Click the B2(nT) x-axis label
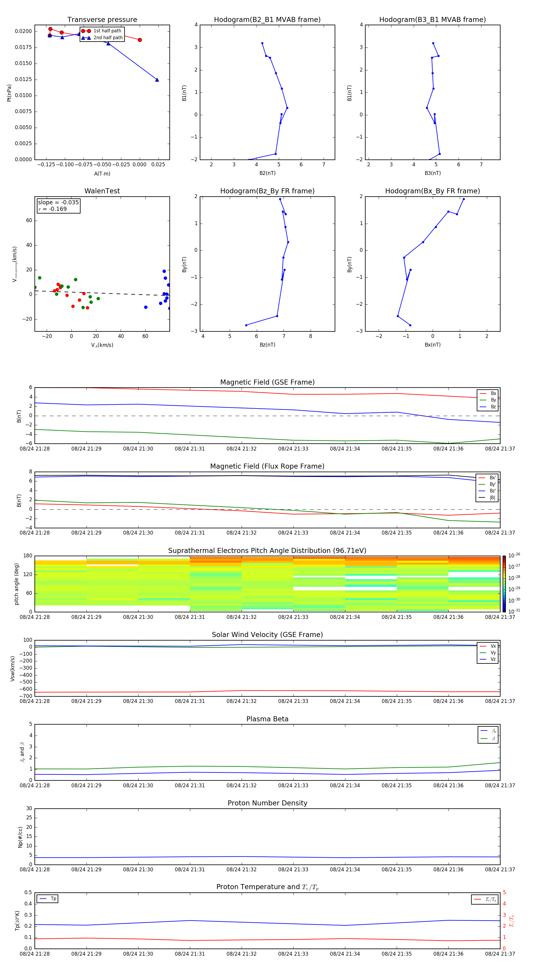The height and width of the screenshot is (980, 535). [x=267, y=173]
